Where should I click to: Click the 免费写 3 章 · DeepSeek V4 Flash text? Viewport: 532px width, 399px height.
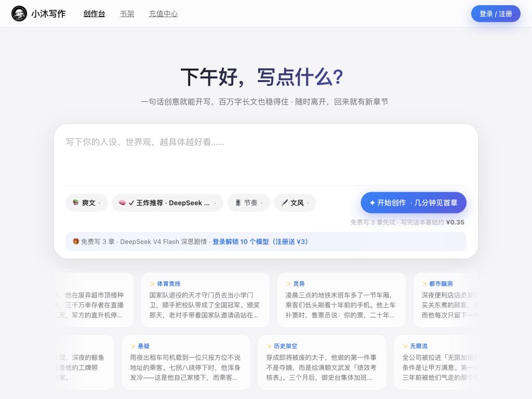144,242
